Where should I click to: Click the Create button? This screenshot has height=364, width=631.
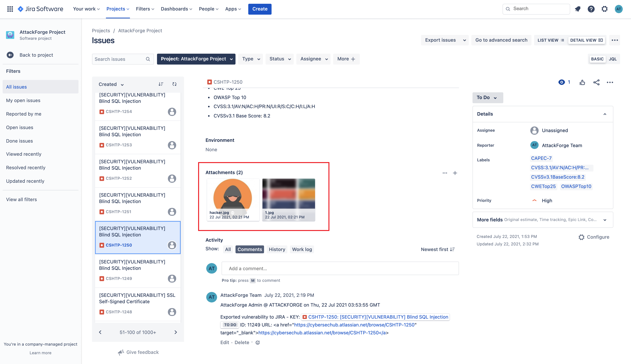[260, 9]
